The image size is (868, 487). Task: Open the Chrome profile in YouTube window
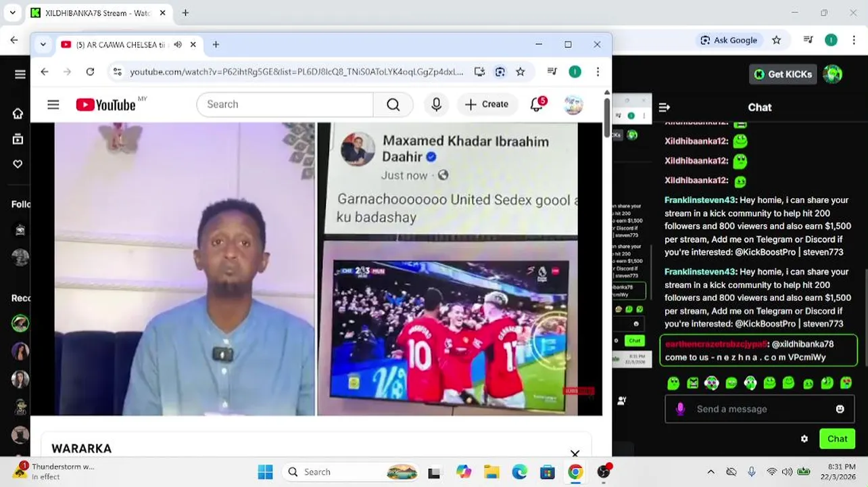tap(575, 72)
